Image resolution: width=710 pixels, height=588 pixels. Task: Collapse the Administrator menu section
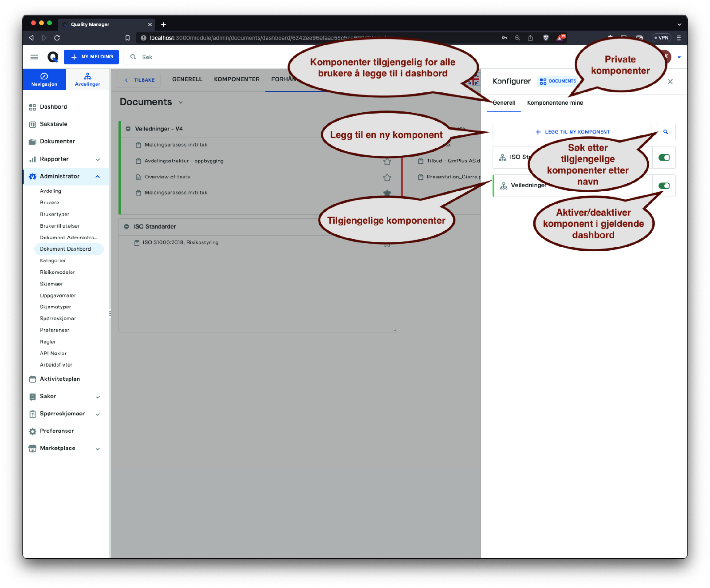(x=98, y=177)
